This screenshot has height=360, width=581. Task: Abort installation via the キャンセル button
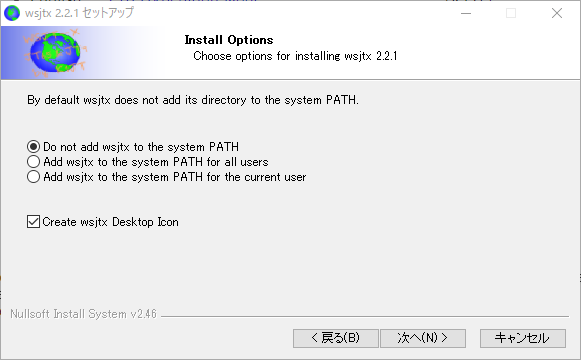pyautogui.click(x=523, y=338)
